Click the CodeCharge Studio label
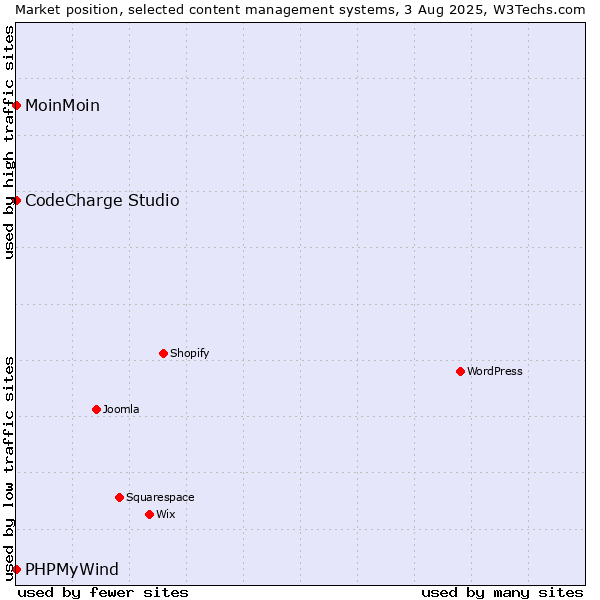 (102, 201)
